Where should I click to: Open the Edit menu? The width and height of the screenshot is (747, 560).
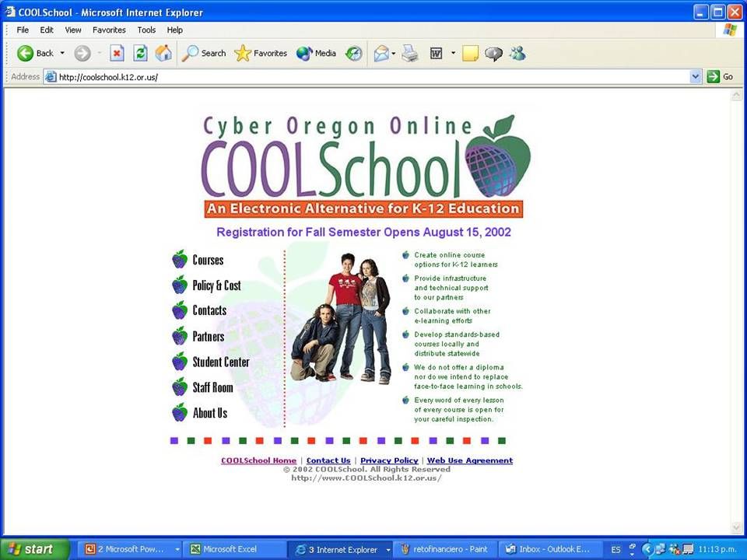coord(46,30)
